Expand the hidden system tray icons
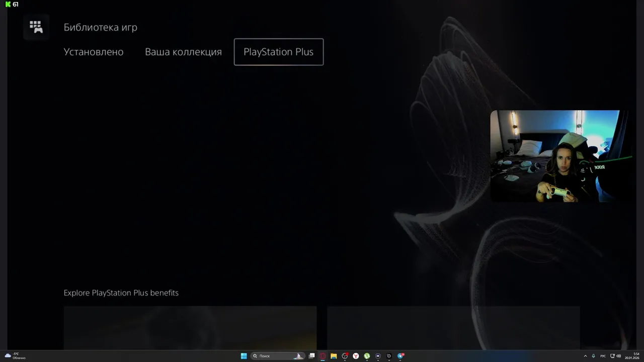Image resolution: width=644 pixels, height=362 pixels. coord(585,356)
